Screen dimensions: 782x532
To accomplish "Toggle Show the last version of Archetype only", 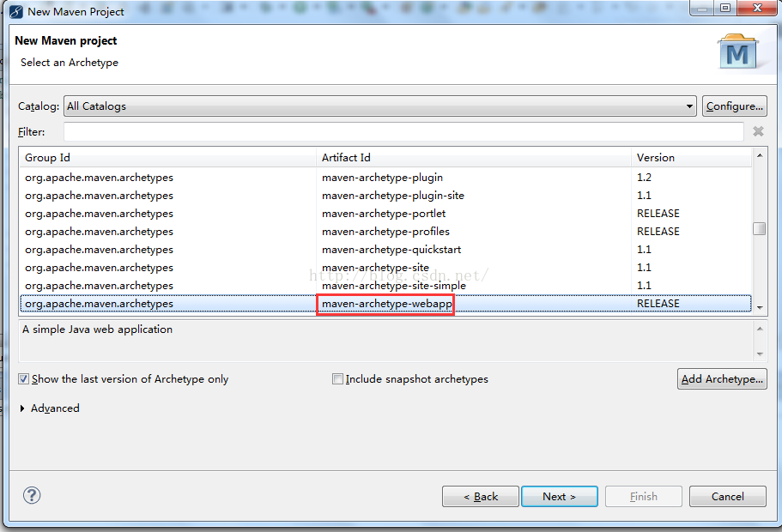I will coord(23,379).
